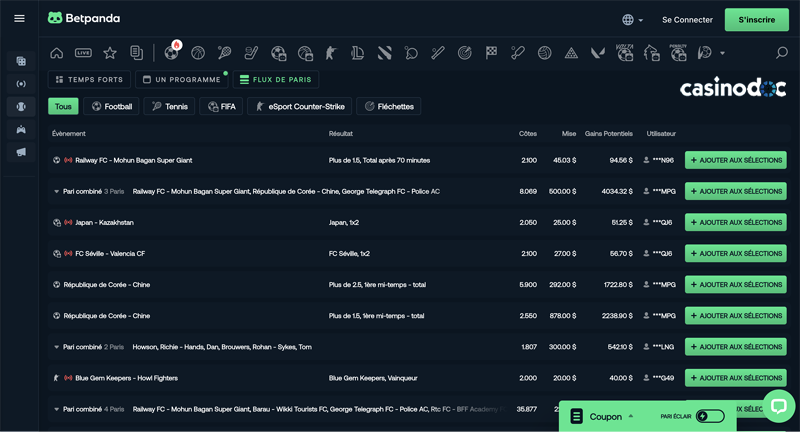
Task: Select the darts target icon
Action: coord(464,53)
